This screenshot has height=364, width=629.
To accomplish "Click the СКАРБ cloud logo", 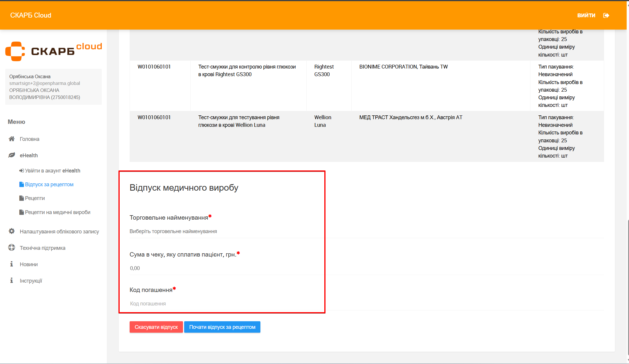I will click(54, 51).
